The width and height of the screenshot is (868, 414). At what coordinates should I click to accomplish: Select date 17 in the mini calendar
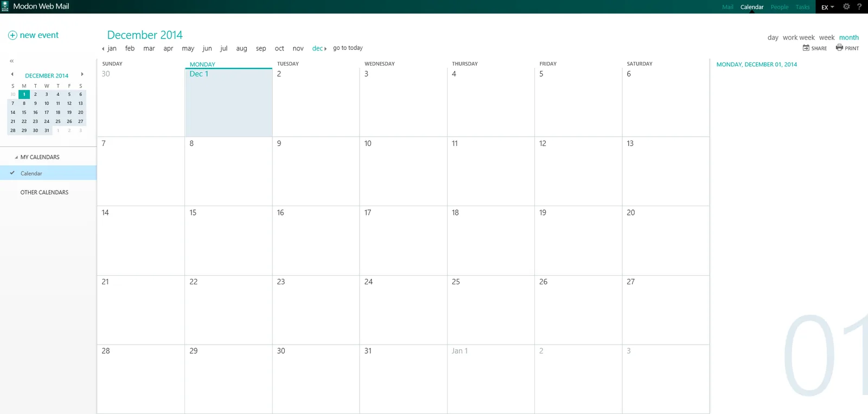pyautogui.click(x=47, y=112)
